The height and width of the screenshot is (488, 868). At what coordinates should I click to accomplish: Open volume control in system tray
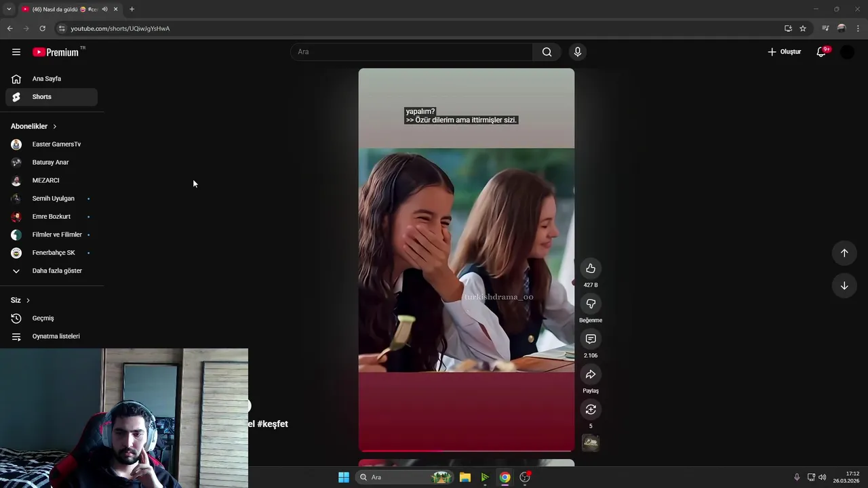[823, 477]
